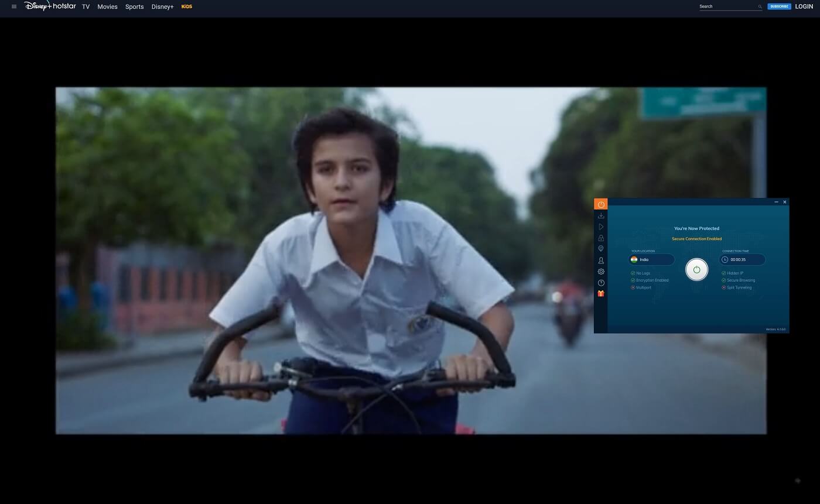Click the Split Tunneling status item
Image resolution: width=820 pixels, height=504 pixels.
coord(736,287)
